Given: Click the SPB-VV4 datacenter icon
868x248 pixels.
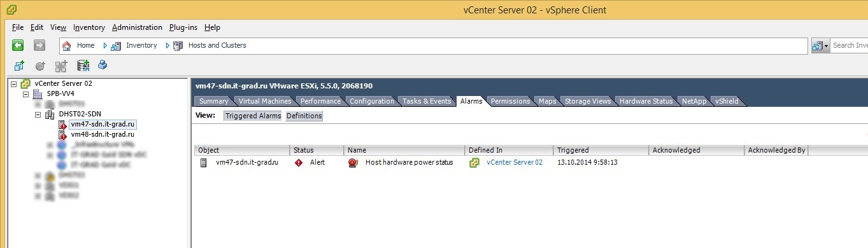Looking at the screenshot, I should [x=37, y=93].
